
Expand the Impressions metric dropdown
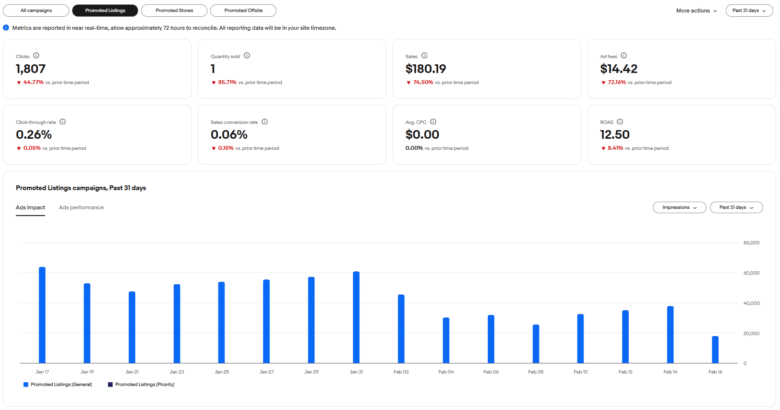[x=677, y=207]
